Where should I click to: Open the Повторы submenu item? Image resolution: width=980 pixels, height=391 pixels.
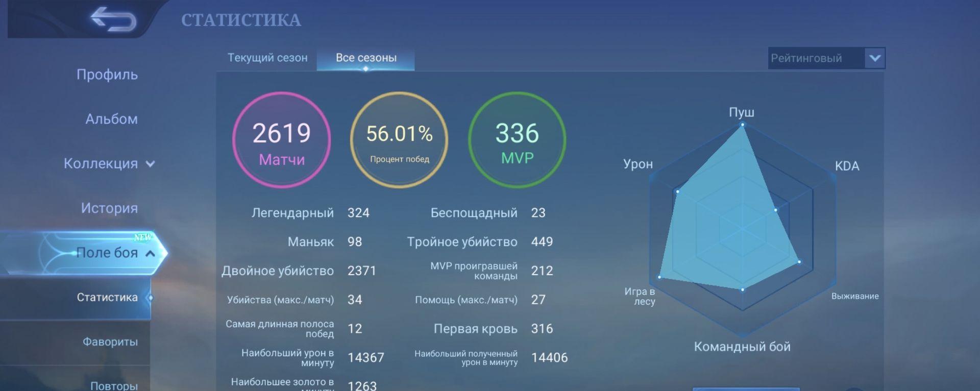point(113,385)
